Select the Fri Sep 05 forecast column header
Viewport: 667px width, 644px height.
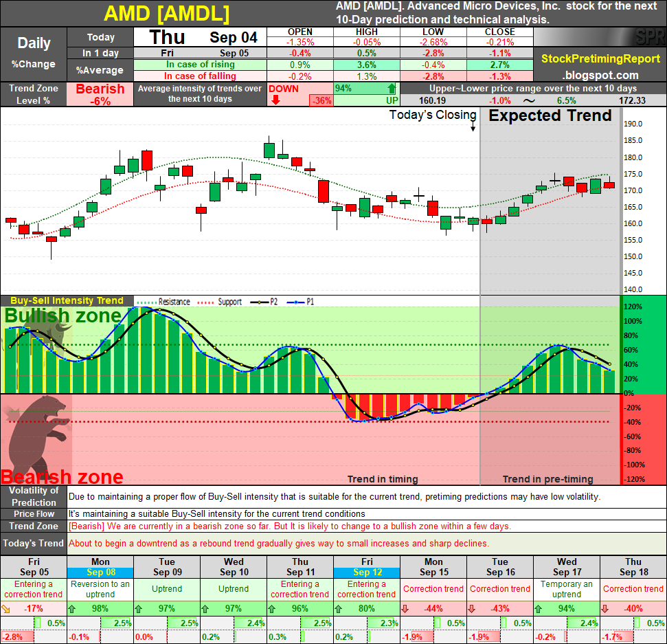[x=34, y=568]
